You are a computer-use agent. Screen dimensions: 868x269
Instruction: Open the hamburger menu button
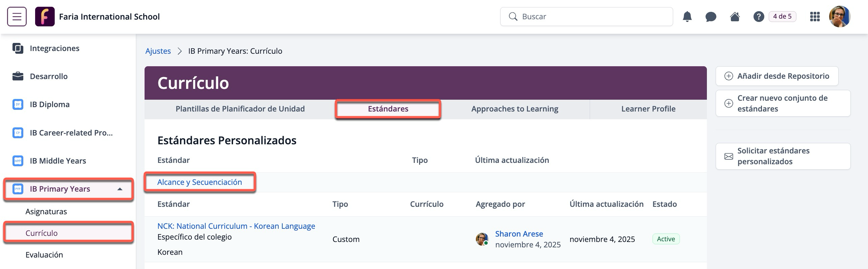tap(17, 17)
